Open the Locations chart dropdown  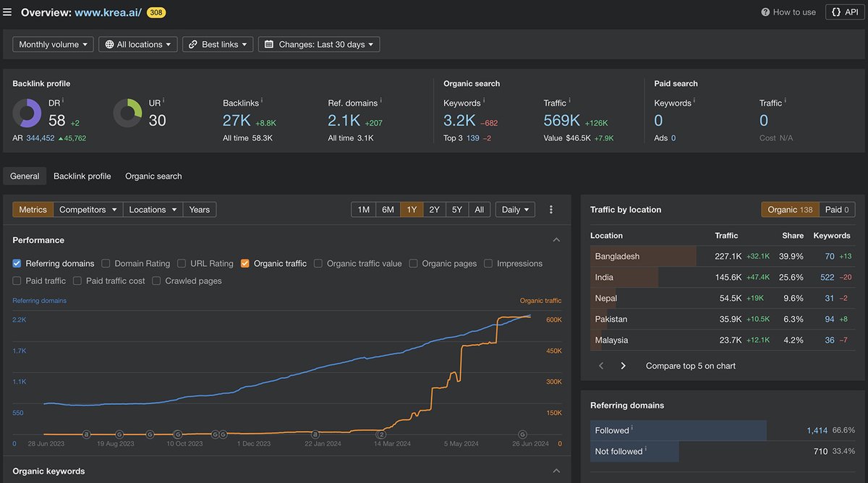coord(153,210)
